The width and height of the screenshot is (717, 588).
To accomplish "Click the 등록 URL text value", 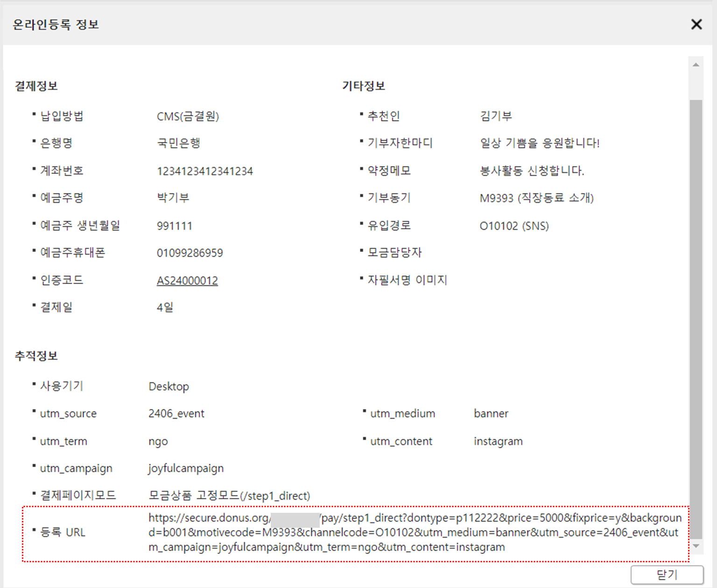I will pos(415,532).
